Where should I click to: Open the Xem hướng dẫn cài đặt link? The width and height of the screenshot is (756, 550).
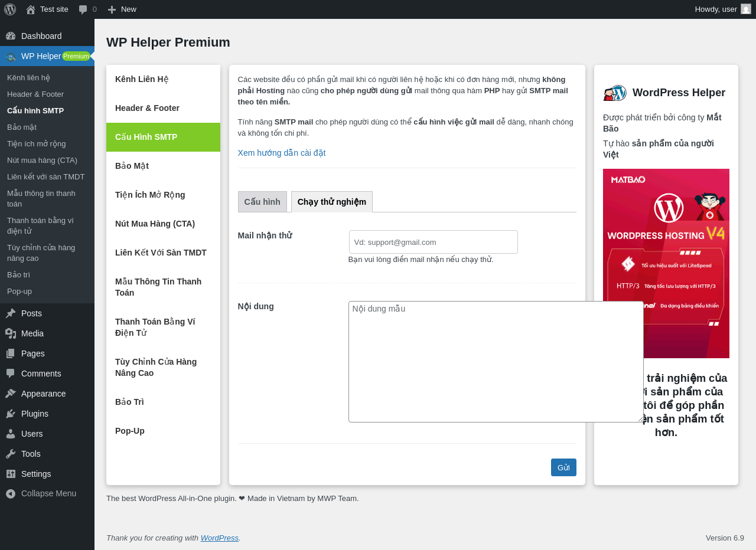(282, 153)
